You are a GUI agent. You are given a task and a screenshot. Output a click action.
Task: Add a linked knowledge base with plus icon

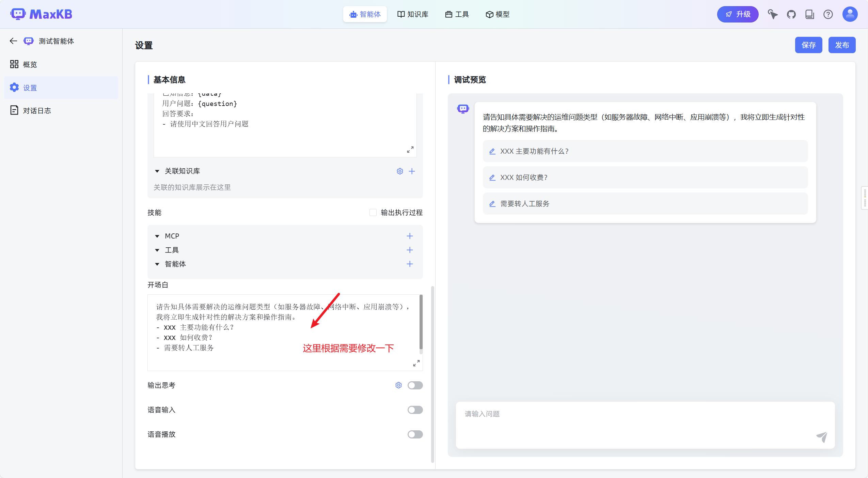point(412,171)
